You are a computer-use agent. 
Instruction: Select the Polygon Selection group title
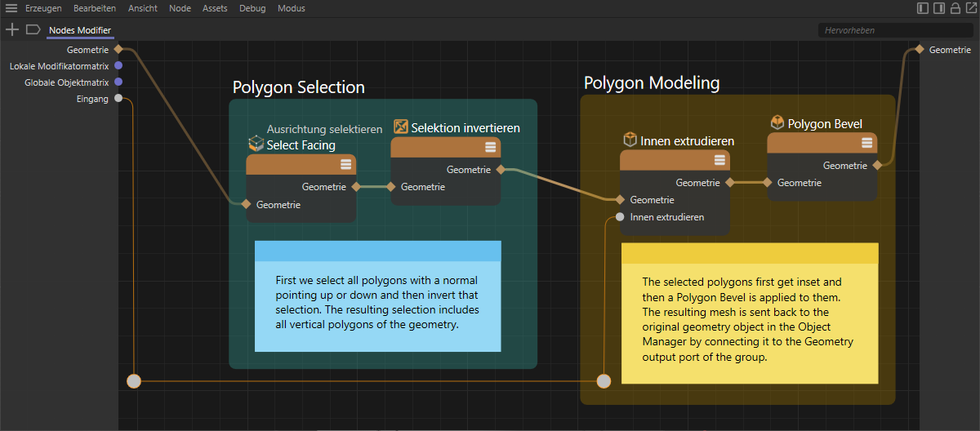point(298,87)
